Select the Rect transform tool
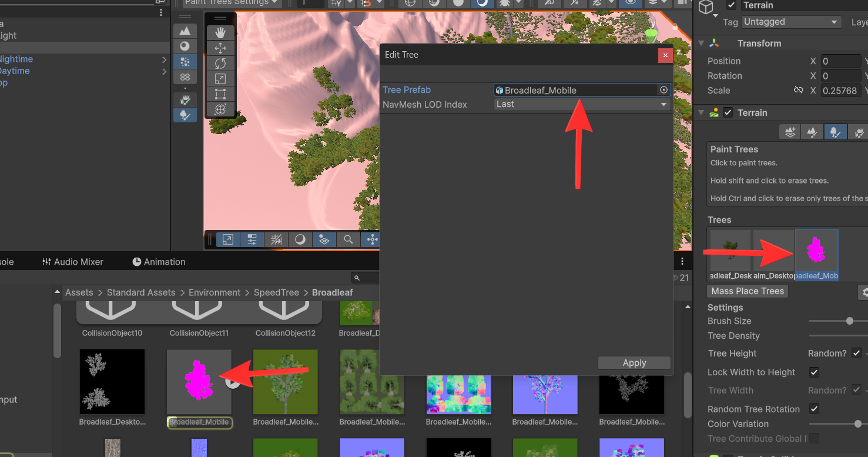This screenshot has height=457, width=868. [220, 94]
